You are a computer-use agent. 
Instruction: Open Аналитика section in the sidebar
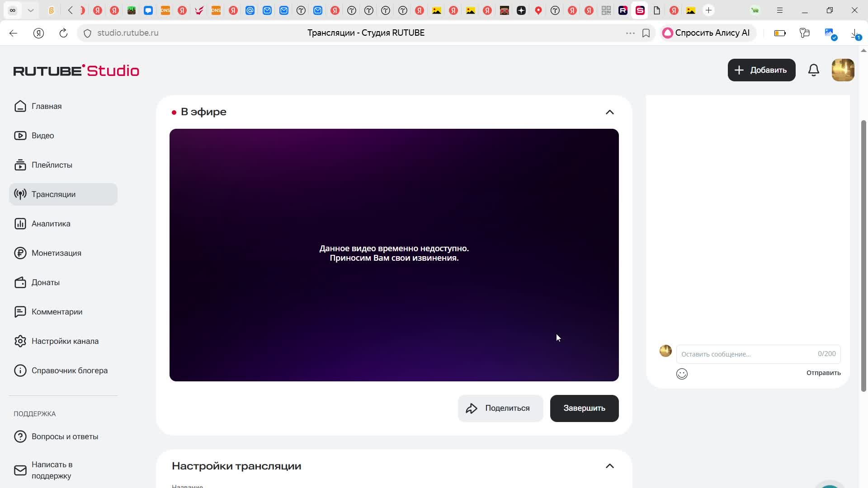(51, 224)
